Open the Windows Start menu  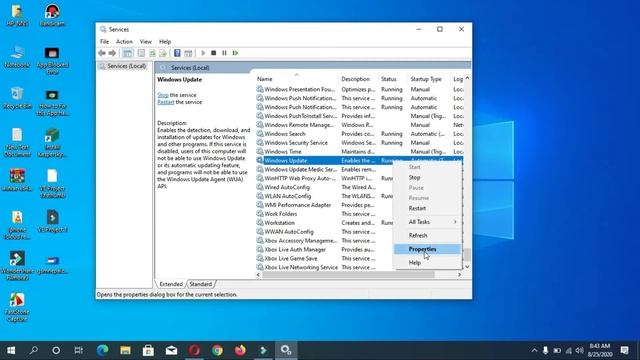coord(11,350)
